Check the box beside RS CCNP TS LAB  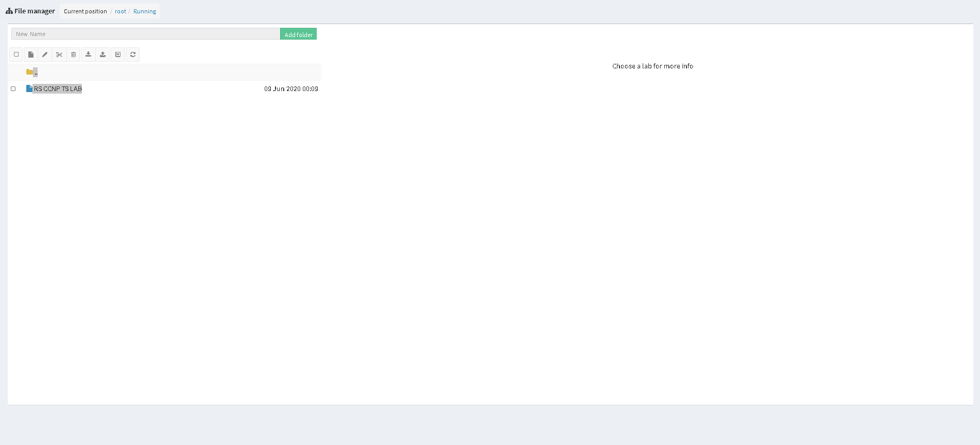click(13, 89)
